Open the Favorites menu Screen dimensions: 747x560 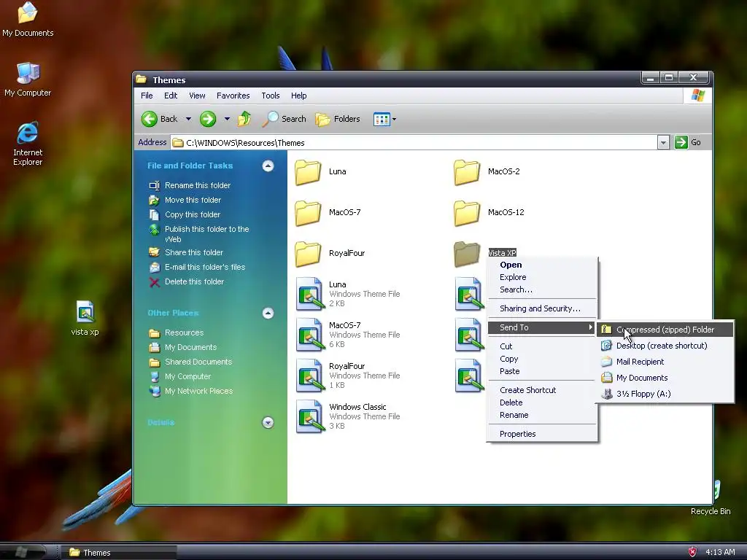[x=233, y=96]
